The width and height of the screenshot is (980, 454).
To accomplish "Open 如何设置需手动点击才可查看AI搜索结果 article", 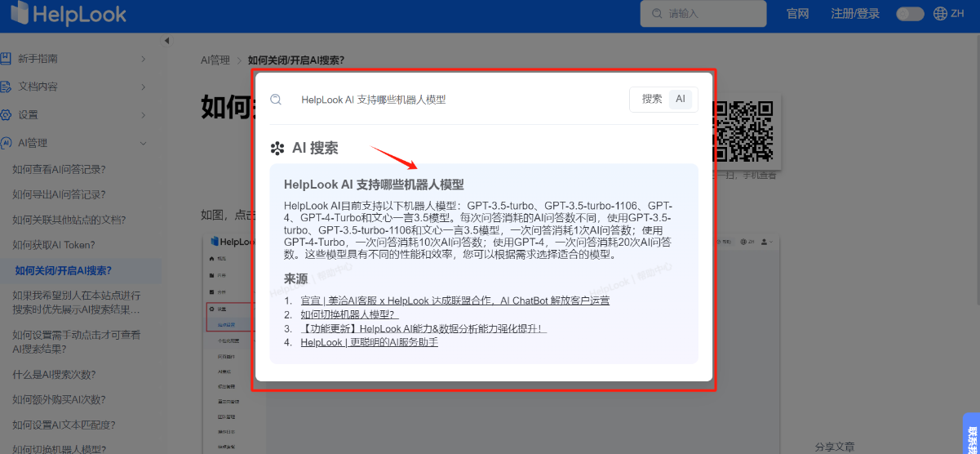I will pos(77,342).
